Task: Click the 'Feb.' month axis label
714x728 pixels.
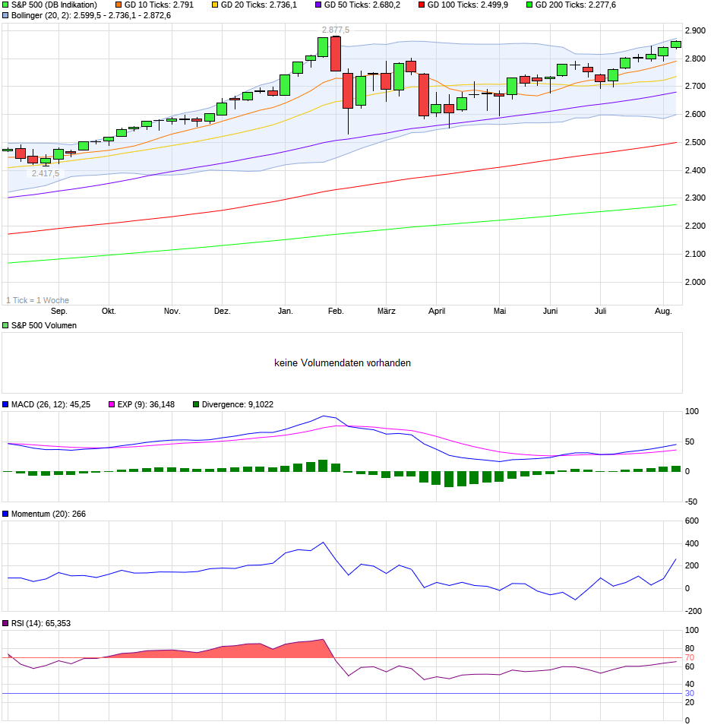Action: point(336,311)
